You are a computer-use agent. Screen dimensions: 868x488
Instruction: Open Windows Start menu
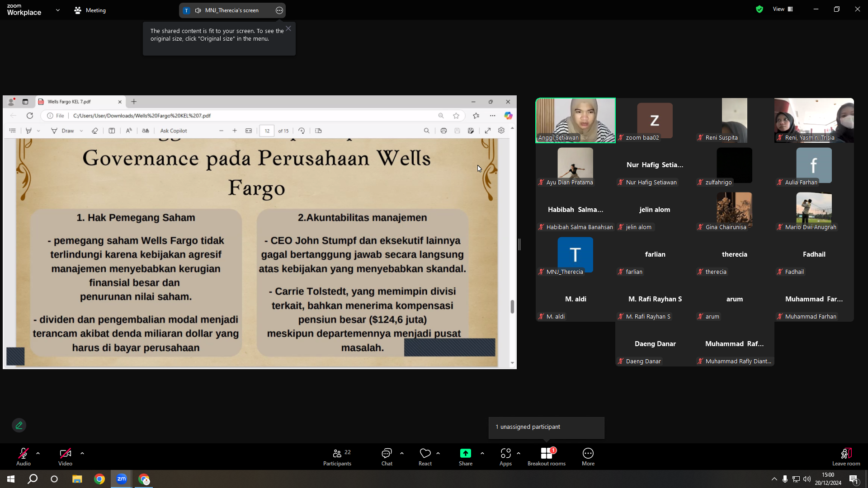pos(11,479)
